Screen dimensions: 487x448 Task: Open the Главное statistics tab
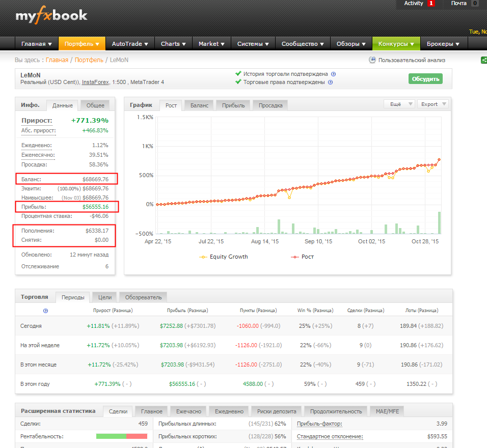pyautogui.click(x=152, y=411)
